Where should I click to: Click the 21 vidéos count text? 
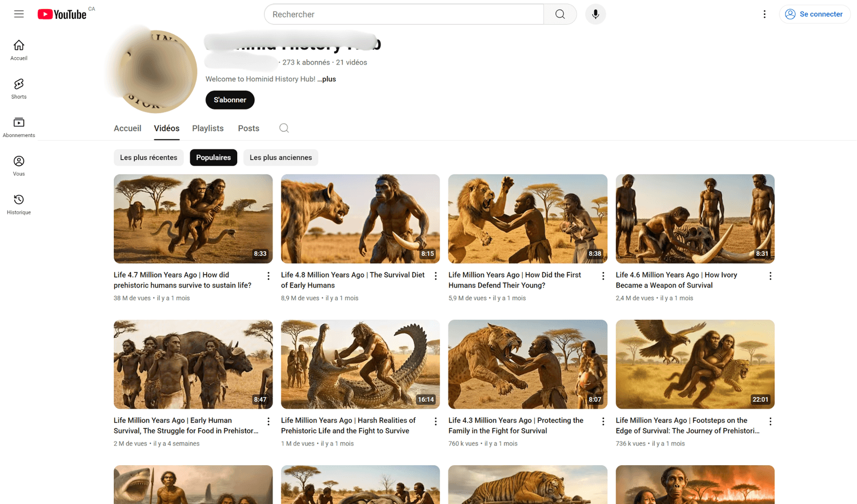tap(351, 63)
